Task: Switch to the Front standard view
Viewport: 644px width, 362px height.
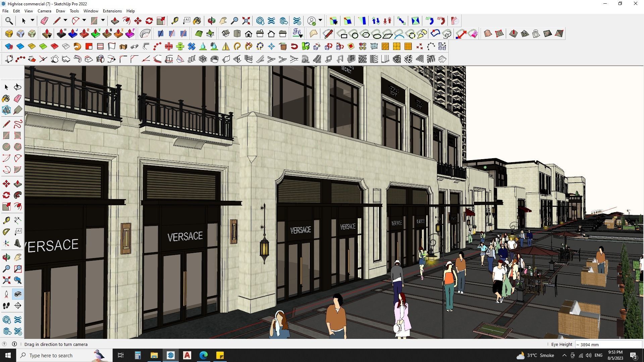Action: click(x=249, y=34)
